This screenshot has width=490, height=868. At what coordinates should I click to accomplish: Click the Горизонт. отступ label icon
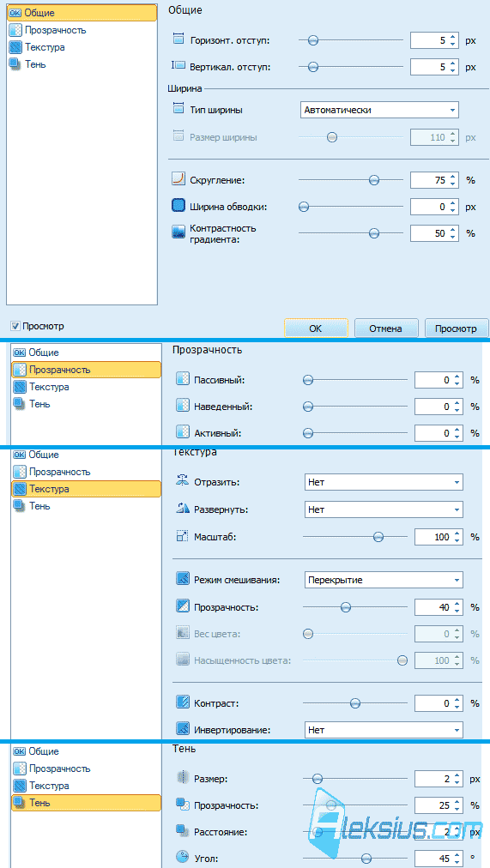[x=178, y=39]
